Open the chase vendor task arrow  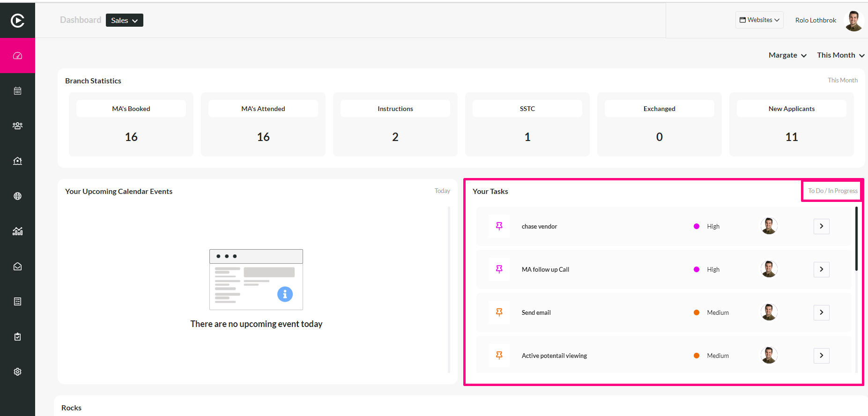[x=822, y=226]
